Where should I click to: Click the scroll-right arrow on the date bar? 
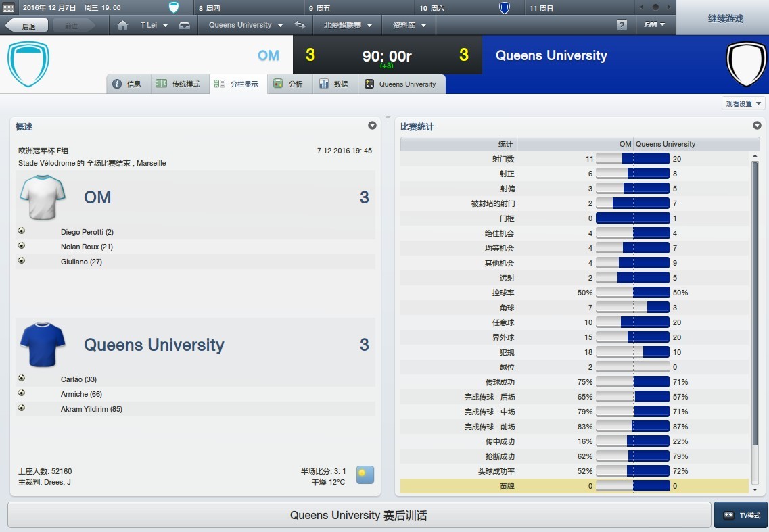(x=668, y=7)
